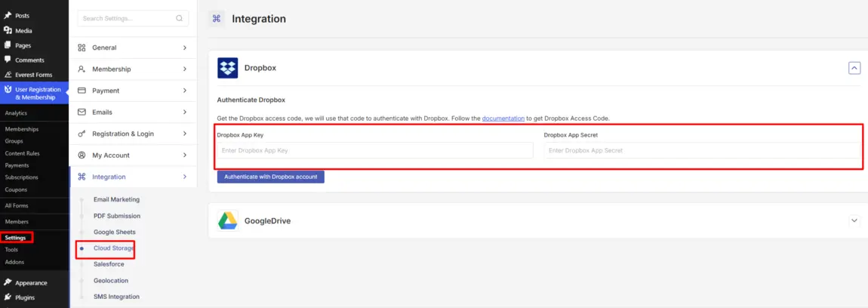
Task: Open PDF Submission integration settings
Action: tap(117, 216)
